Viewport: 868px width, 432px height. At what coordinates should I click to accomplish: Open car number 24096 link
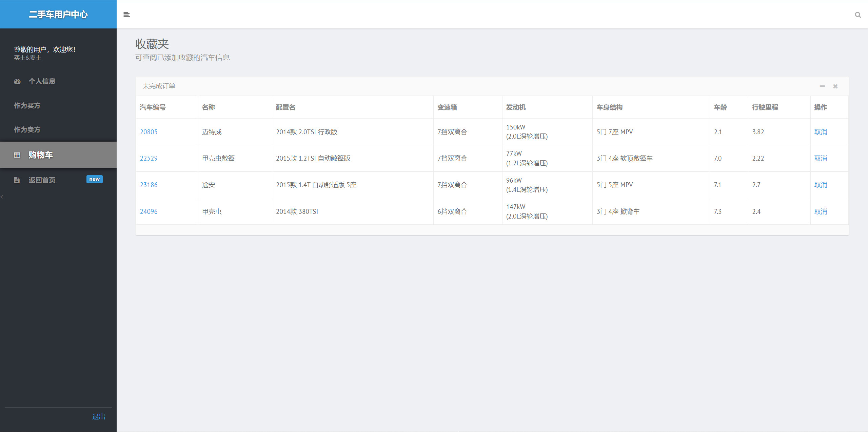tap(149, 211)
